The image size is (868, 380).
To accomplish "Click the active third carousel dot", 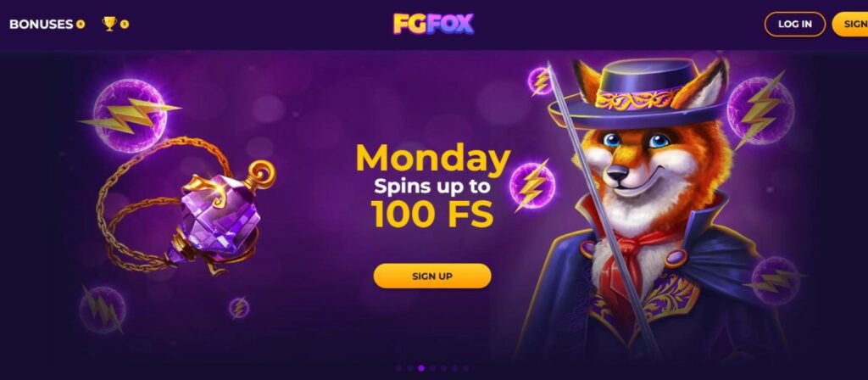I will (x=421, y=368).
